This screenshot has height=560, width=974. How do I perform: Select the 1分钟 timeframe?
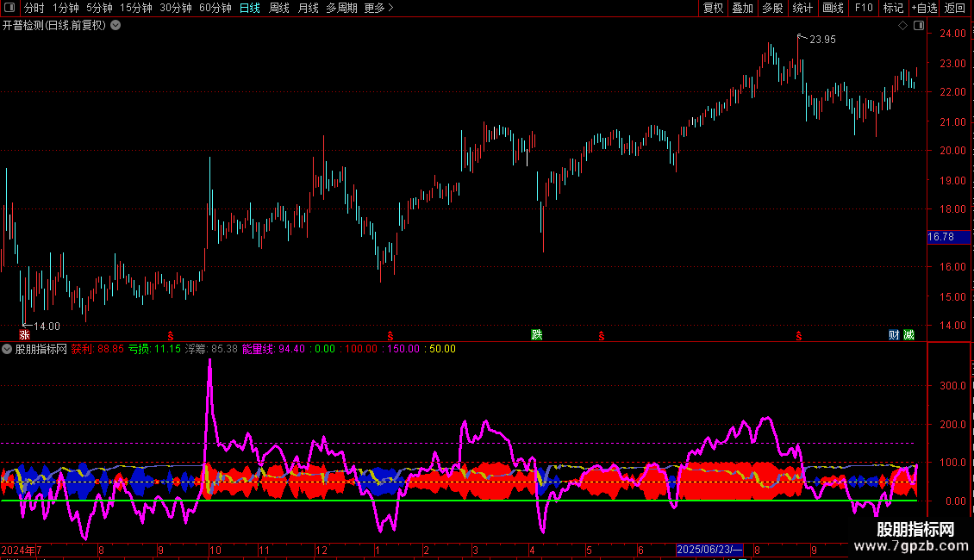[x=66, y=8]
